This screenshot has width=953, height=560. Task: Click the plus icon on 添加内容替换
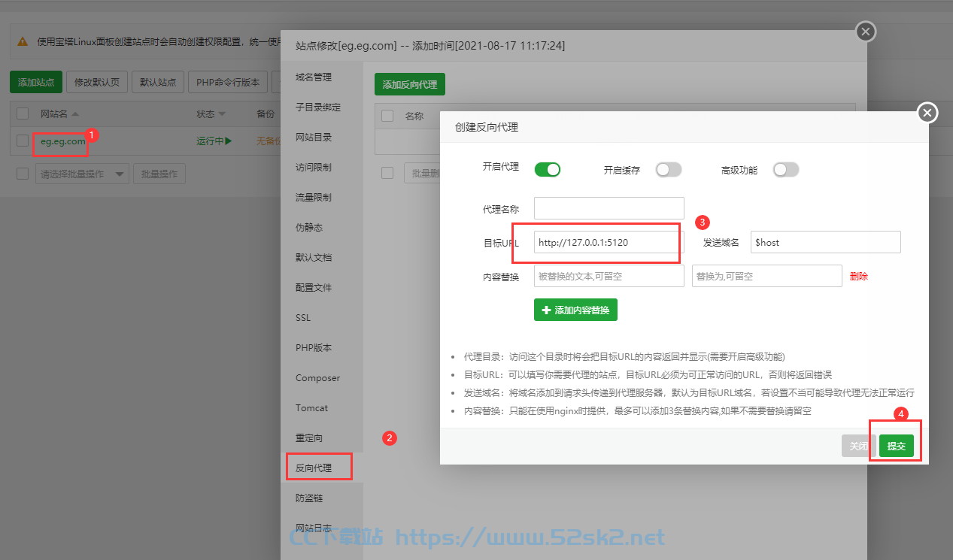tap(546, 310)
